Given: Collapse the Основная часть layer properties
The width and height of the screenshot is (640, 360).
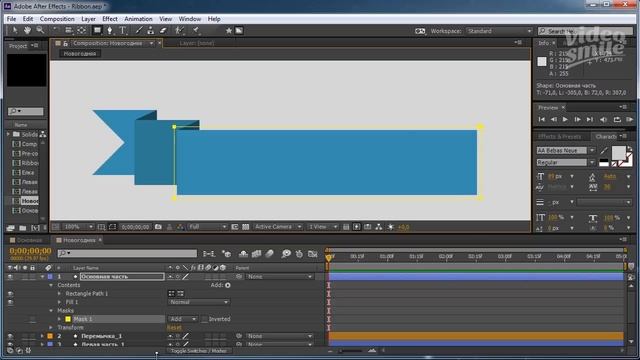Looking at the screenshot, I should click(42, 277).
